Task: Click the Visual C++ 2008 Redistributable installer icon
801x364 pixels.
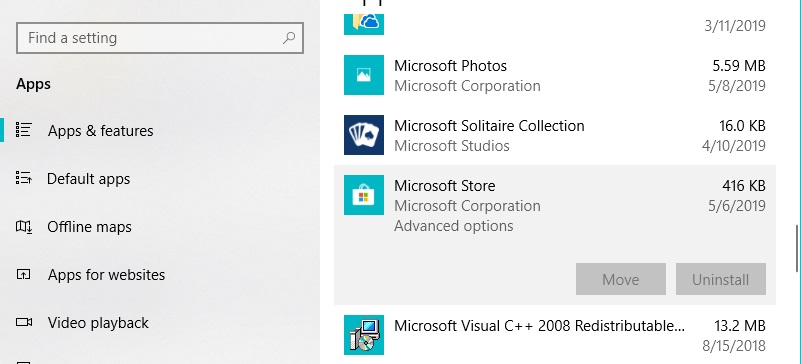Action: tap(364, 335)
